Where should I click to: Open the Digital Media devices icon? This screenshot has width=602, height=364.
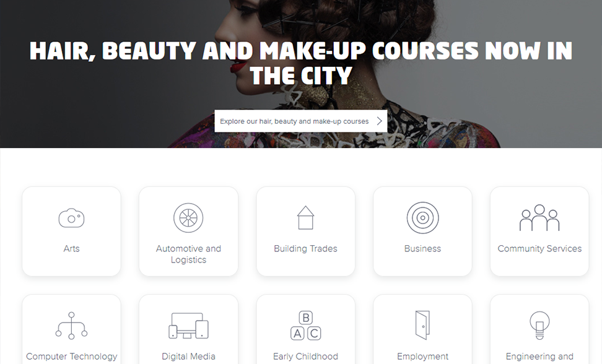click(188, 326)
